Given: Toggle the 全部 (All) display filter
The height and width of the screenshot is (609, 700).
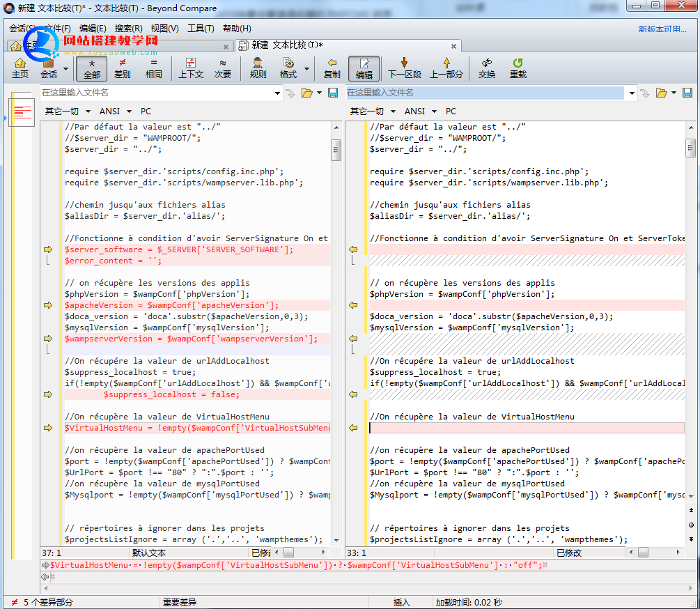Looking at the screenshot, I should [92, 68].
